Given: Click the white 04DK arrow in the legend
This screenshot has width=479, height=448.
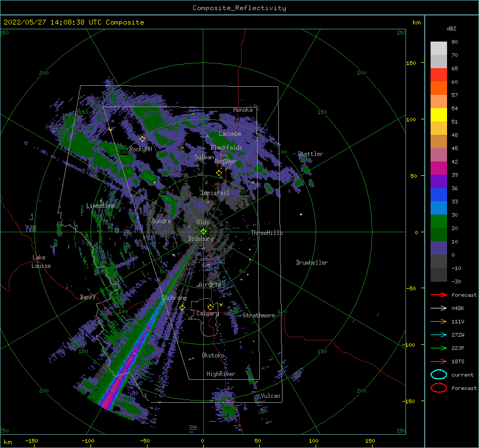Looking at the screenshot, I should [x=439, y=308].
